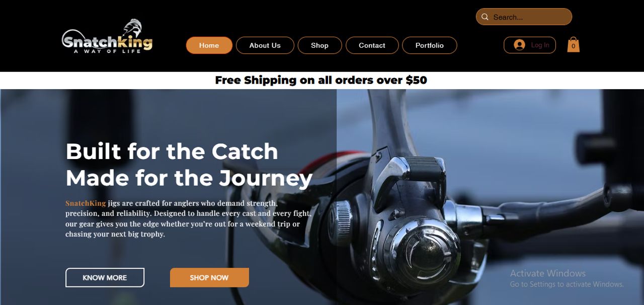Click the jigs description paragraph
This screenshot has height=305, width=644.
(189, 218)
